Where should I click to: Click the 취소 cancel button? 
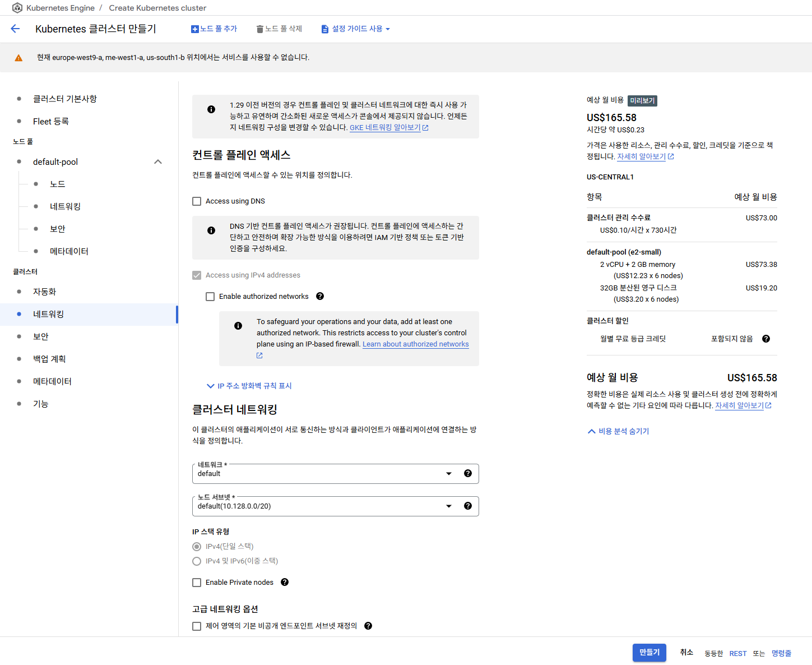(x=686, y=653)
